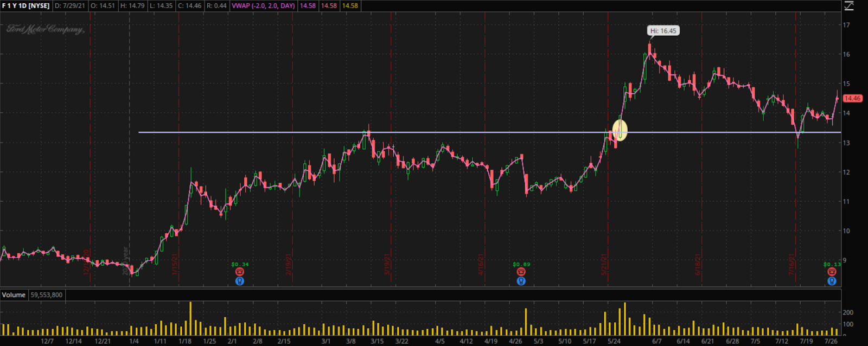This screenshot has width=868, height=346.
Task: Select the O: 14.51 open value
Action: point(103,6)
